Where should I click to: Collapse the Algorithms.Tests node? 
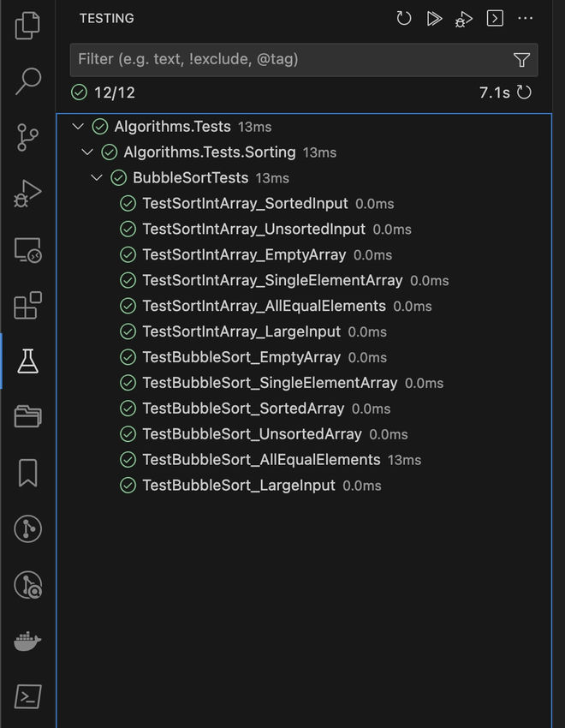pyautogui.click(x=78, y=126)
